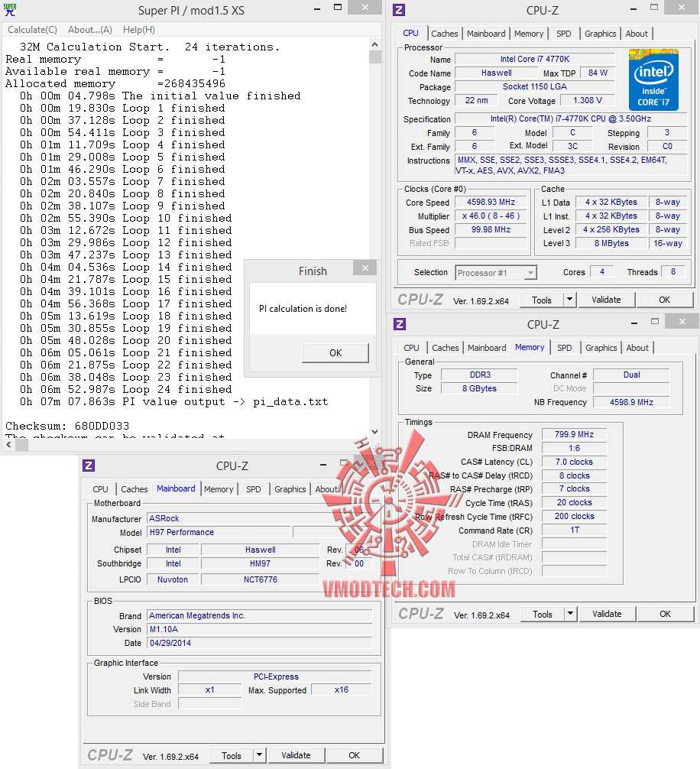Click OK in Memory CPU-Z window
Viewport: 700px width, 769px height.
[665, 615]
